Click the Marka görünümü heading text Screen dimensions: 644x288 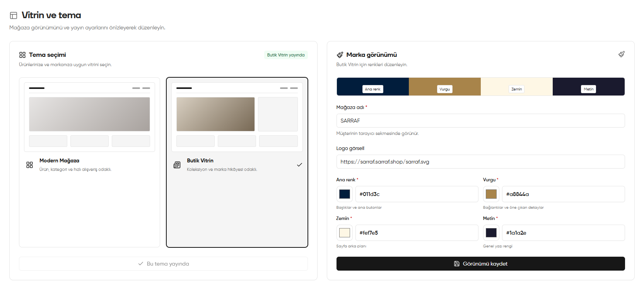[372, 55]
